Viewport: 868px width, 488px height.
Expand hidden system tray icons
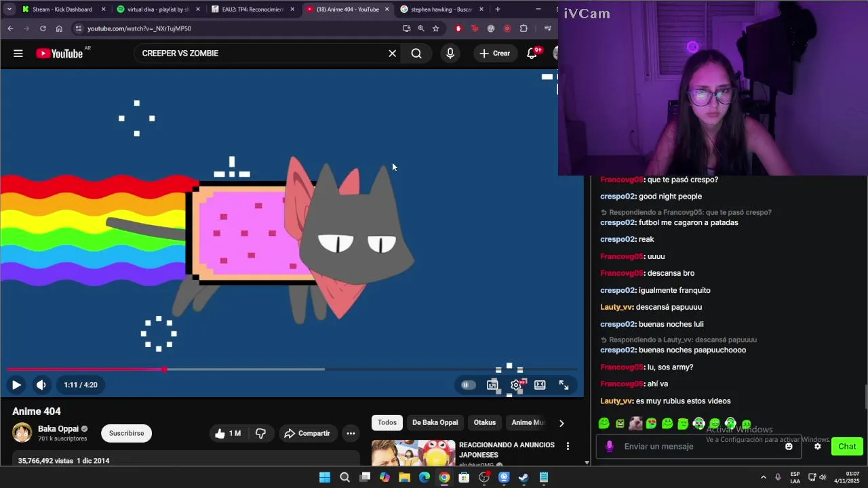[763, 477]
